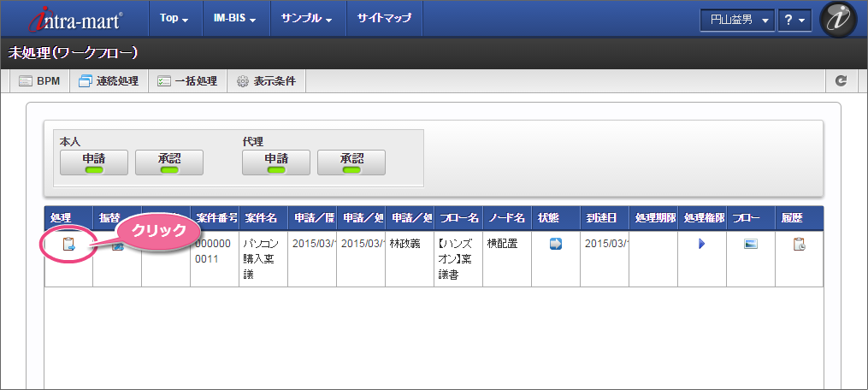Open the flow diagram icon in the フロー column
The height and width of the screenshot is (390, 868).
click(x=751, y=244)
